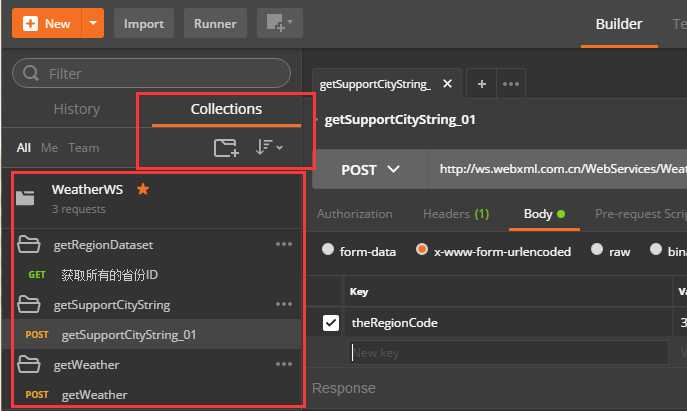The height and width of the screenshot is (411, 687).
Task: Switch to the Headers (1) tab
Action: point(456,214)
